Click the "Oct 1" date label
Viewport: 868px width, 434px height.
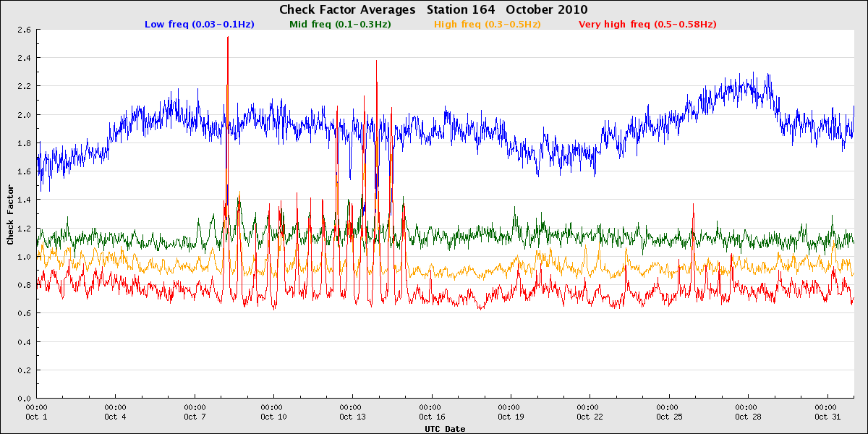pos(36,417)
